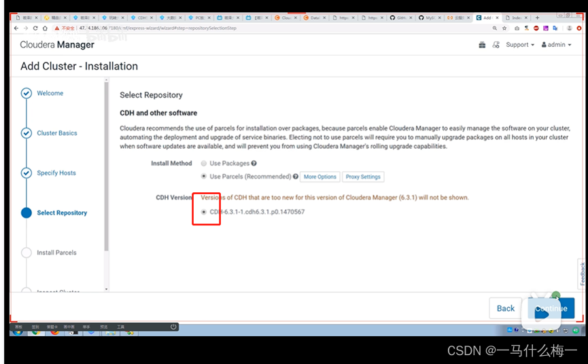Click the 'CDH and other software' subheading

coord(158,113)
